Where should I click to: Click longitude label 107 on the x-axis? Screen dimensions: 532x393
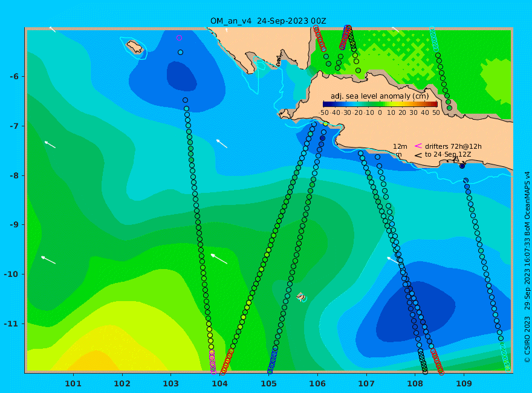(x=366, y=384)
